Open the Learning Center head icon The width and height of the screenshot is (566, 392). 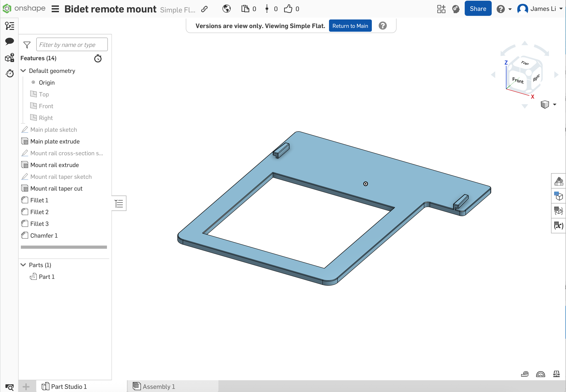click(456, 9)
